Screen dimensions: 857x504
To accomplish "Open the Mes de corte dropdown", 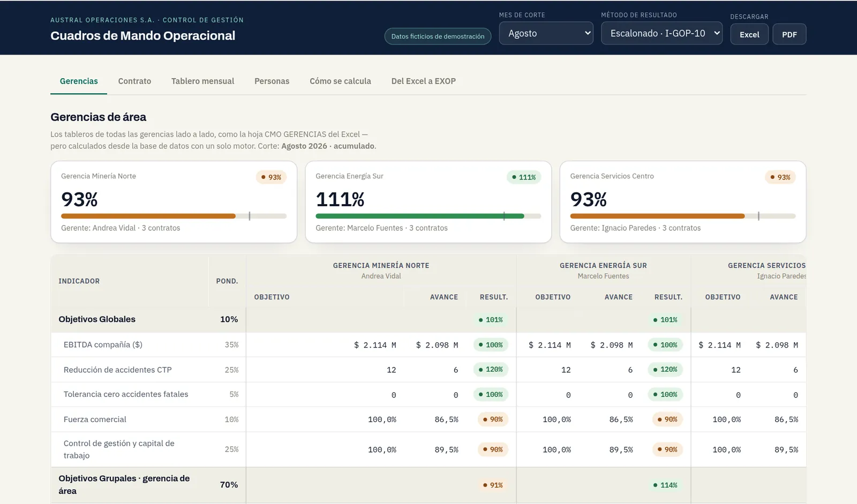I will (x=546, y=33).
